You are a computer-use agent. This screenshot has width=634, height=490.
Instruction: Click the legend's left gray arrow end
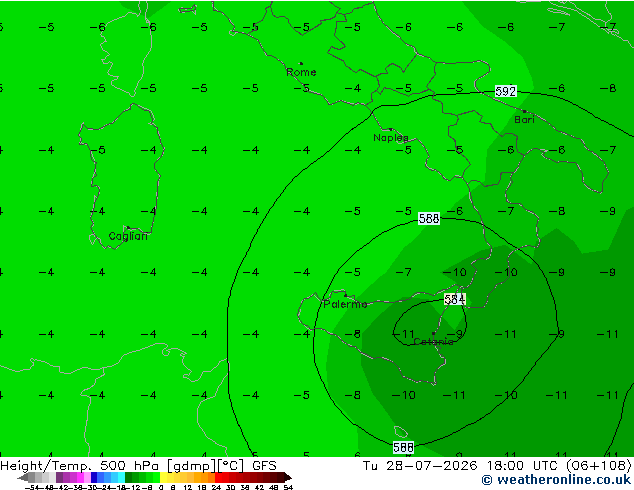(x=23, y=477)
